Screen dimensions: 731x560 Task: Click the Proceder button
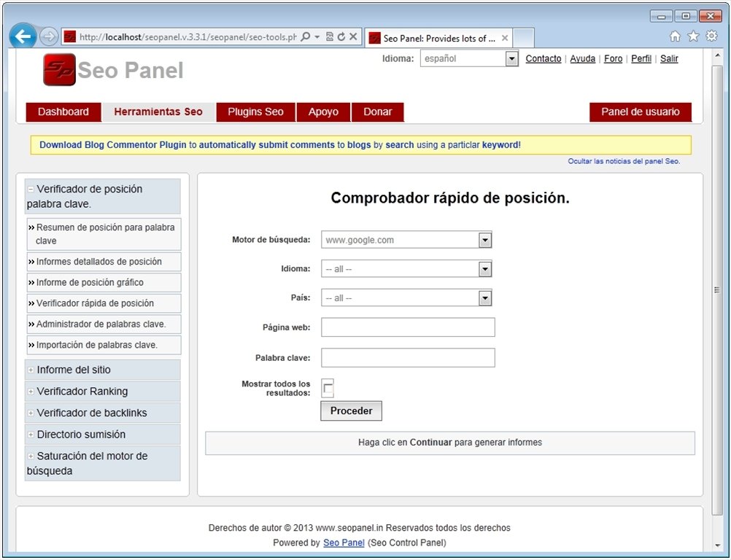(x=351, y=411)
